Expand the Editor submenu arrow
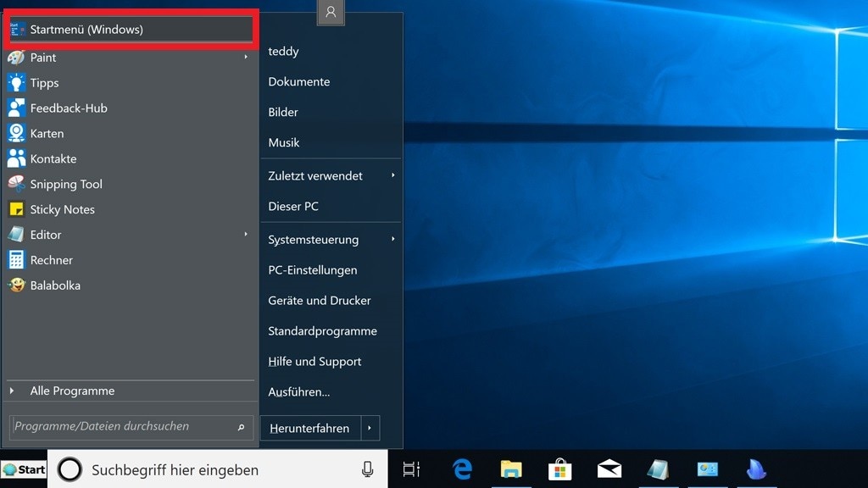Image resolution: width=868 pixels, height=488 pixels. [247, 235]
